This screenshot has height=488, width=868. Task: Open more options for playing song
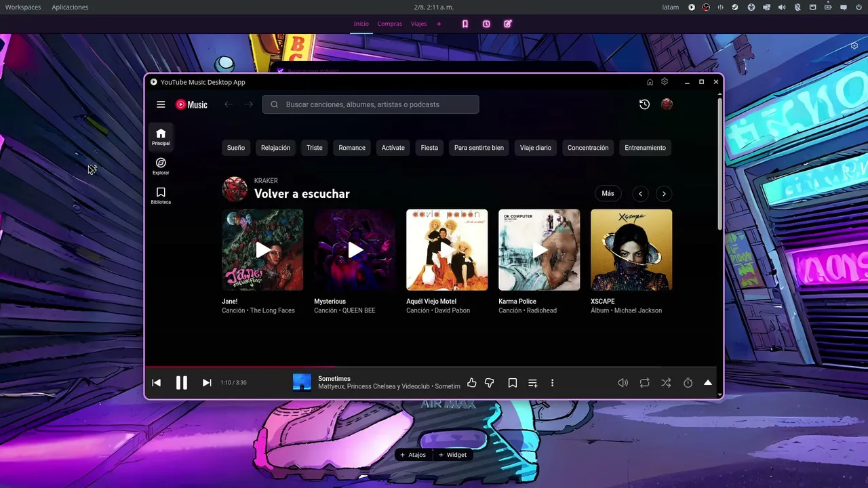click(x=552, y=383)
